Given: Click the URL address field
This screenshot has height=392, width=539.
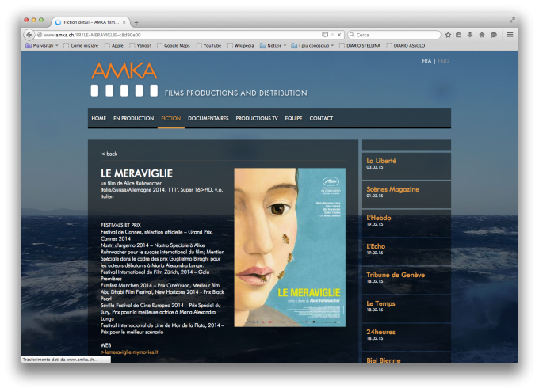Looking at the screenshot, I should coord(182,35).
